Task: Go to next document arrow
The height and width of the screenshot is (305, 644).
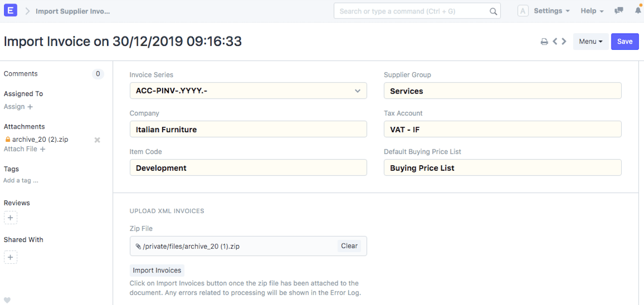Action: pos(564,41)
